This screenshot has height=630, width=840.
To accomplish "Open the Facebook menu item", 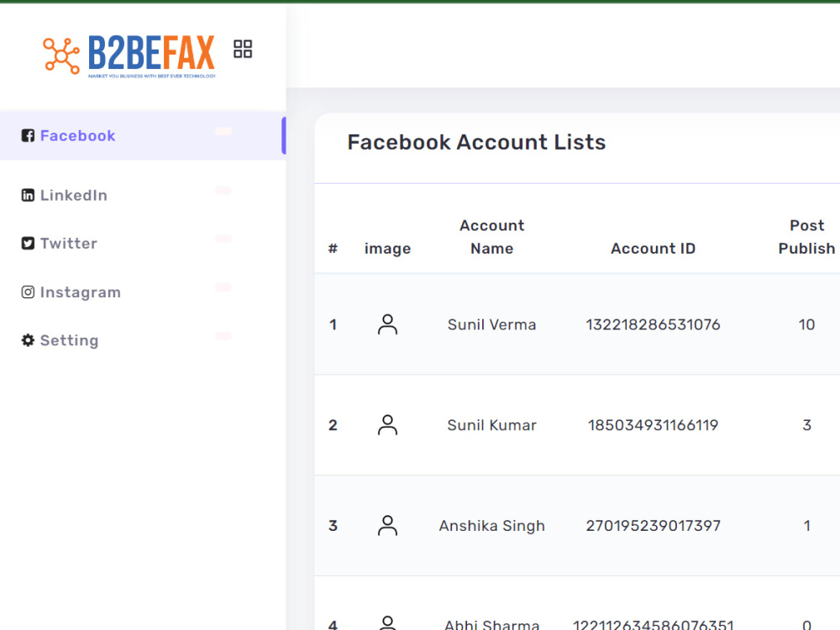I will [x=143, y=135].
